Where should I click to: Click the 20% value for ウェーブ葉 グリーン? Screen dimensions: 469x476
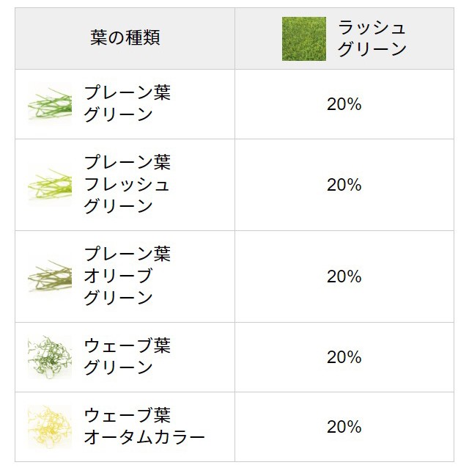344,357
